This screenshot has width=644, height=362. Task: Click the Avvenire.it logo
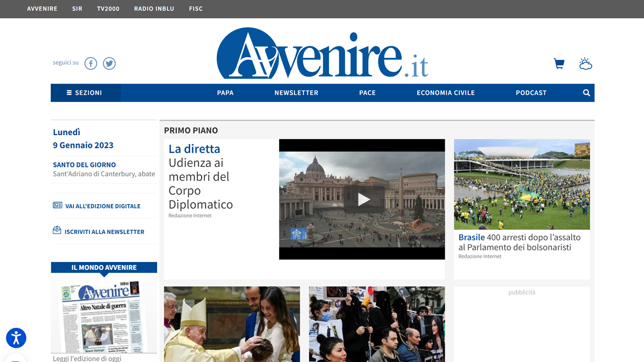pos(322,54)
